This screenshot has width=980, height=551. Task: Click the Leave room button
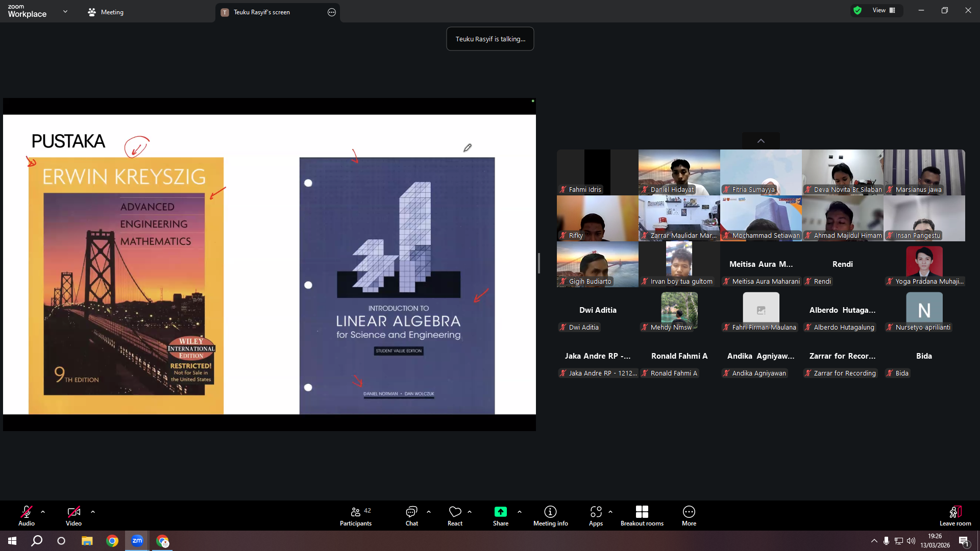coord(955,516)
